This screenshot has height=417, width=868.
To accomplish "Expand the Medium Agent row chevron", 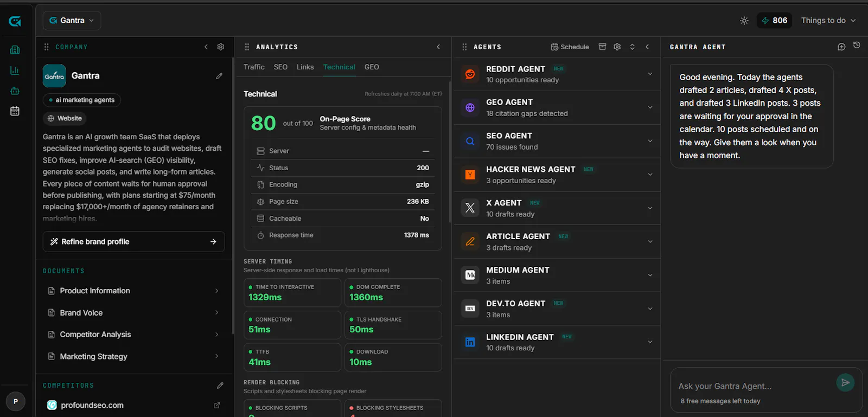I will pyautogui.click(x=650, y=275).
